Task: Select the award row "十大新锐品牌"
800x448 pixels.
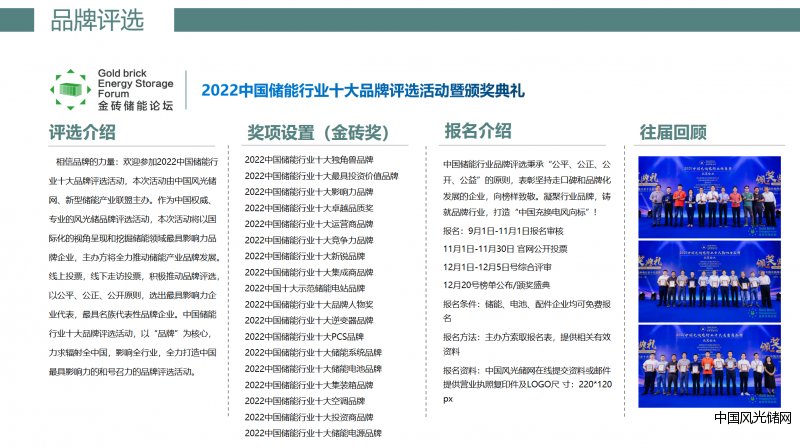Action: (x=305, y=256)
